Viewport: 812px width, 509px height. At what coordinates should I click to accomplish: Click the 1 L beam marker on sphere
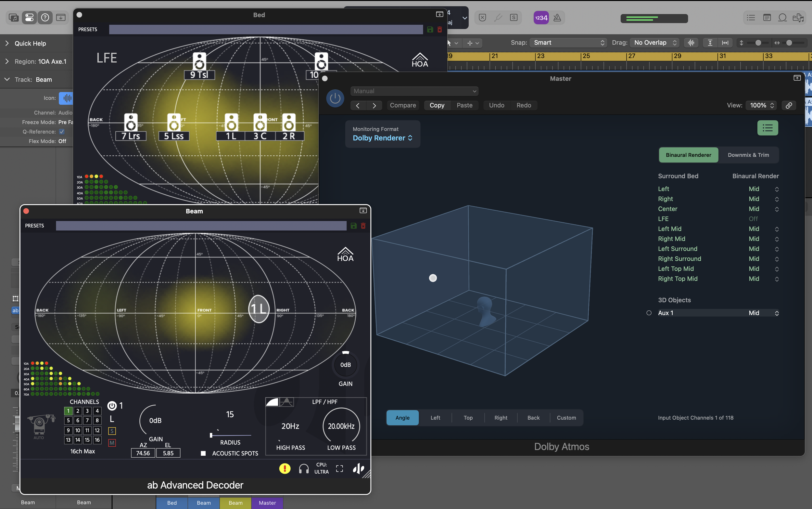[259, 309]
